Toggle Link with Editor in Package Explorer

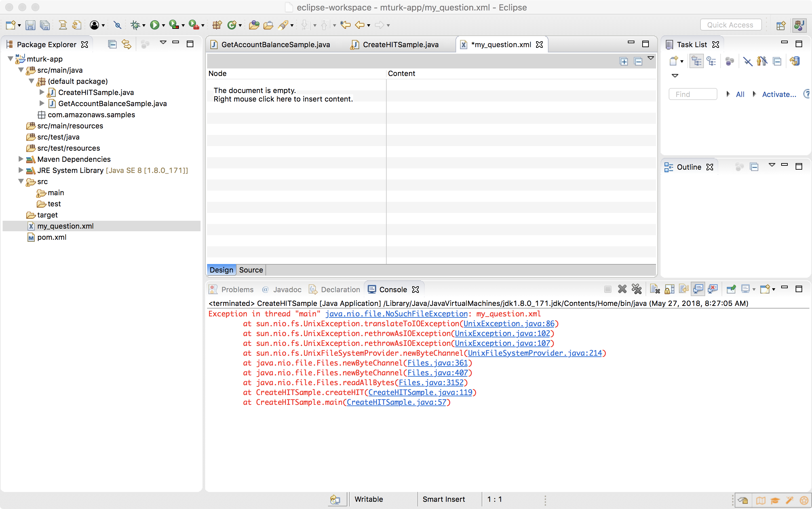click(126, 44)
